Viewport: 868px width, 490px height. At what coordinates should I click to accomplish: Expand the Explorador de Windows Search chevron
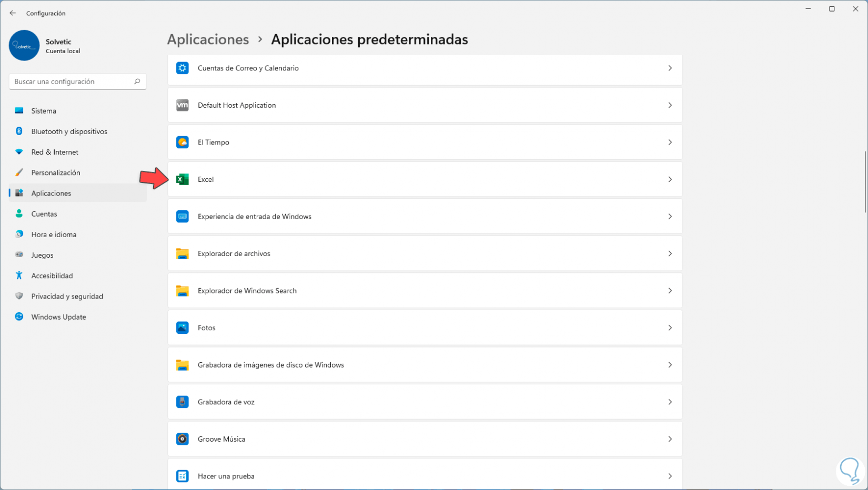(670, 291)
